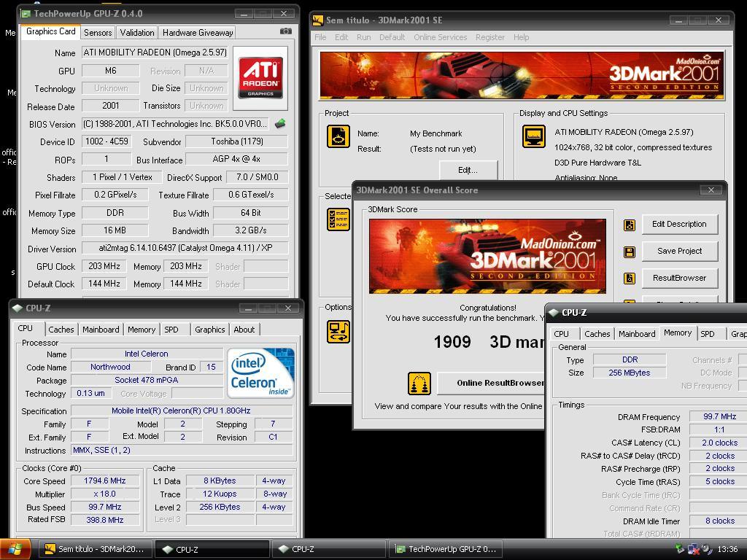Open the Sensors tab in GPU-Z

[98, 32]
